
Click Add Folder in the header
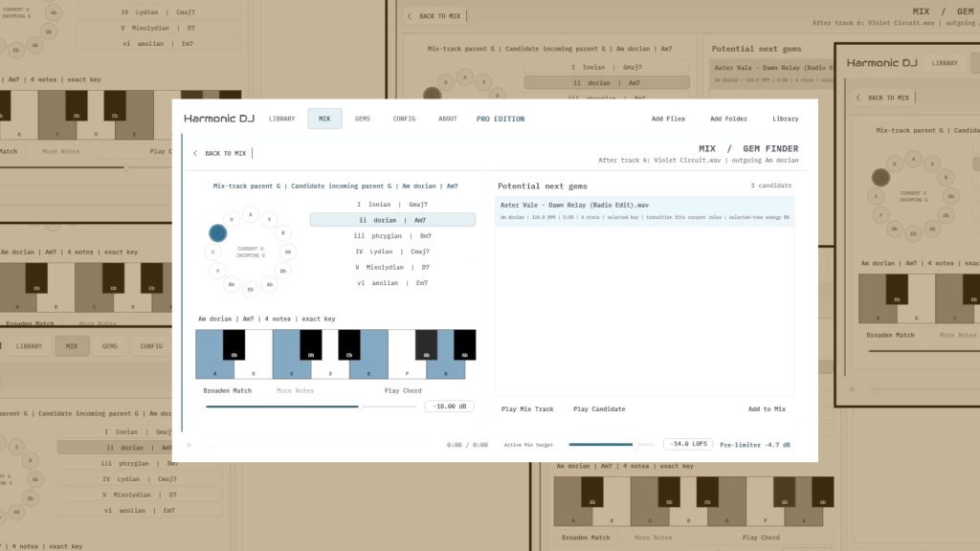click(728, 119)
